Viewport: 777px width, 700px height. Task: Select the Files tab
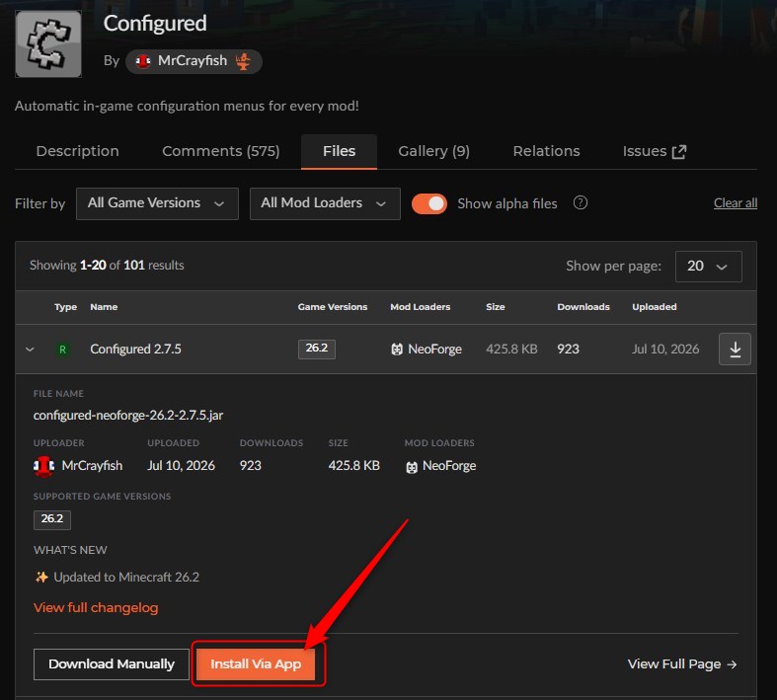(339, 151)
